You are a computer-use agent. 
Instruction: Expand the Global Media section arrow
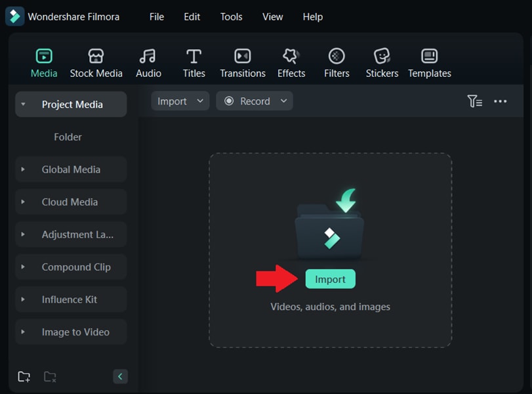coord(23,169)
